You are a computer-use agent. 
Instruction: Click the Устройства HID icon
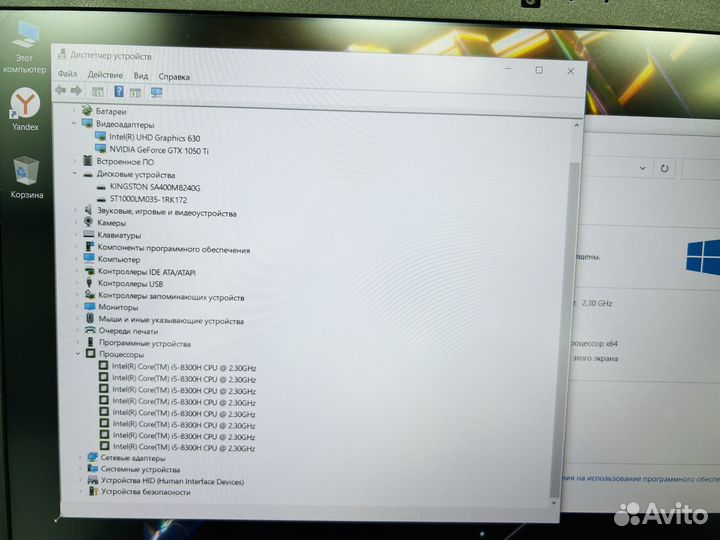pyautogui.click(x=93, y=480)
